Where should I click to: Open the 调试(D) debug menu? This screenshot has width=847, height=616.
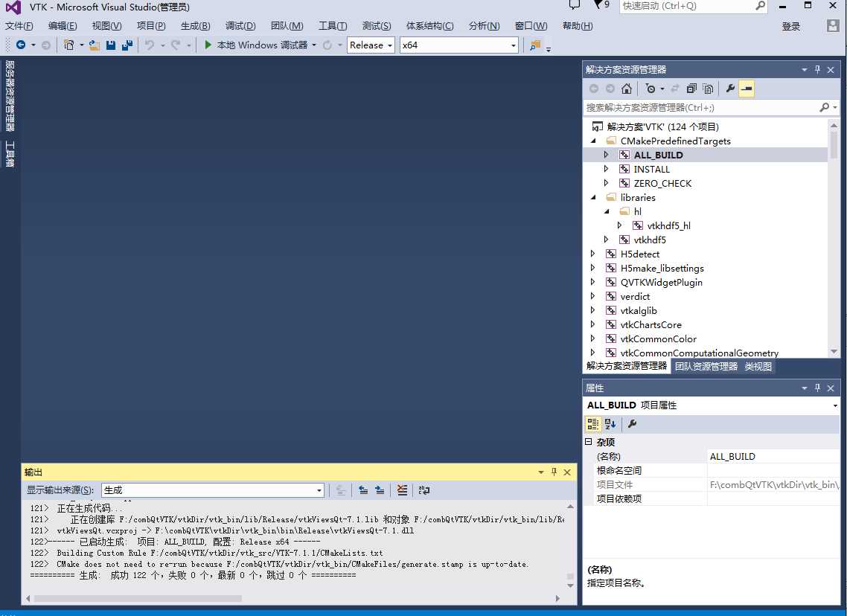(x=240, y=26)
